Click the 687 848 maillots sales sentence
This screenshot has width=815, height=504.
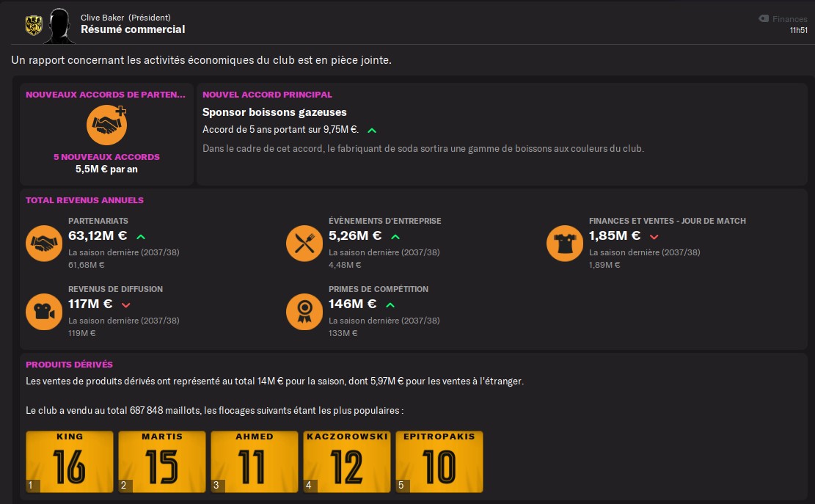point(215,411)
